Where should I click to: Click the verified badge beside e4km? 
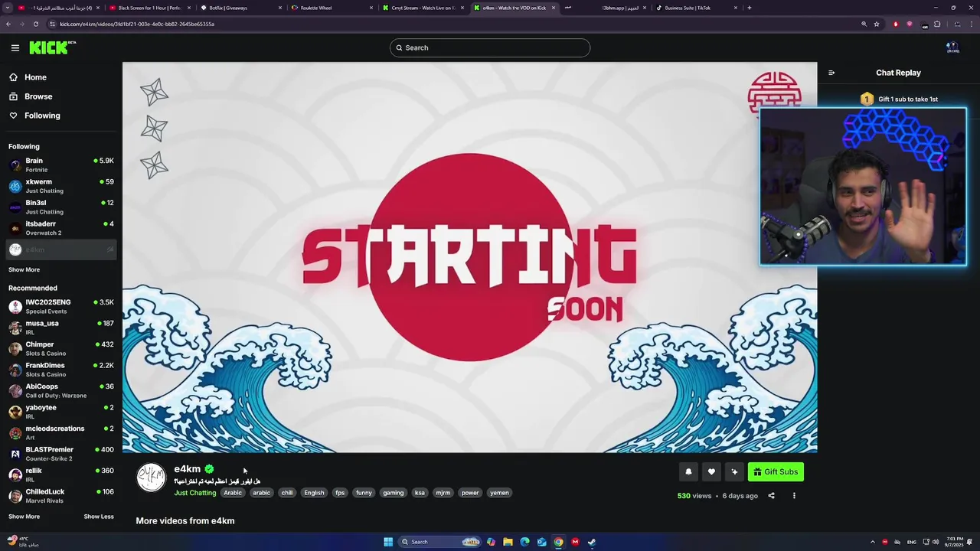(x=209, y=469)
